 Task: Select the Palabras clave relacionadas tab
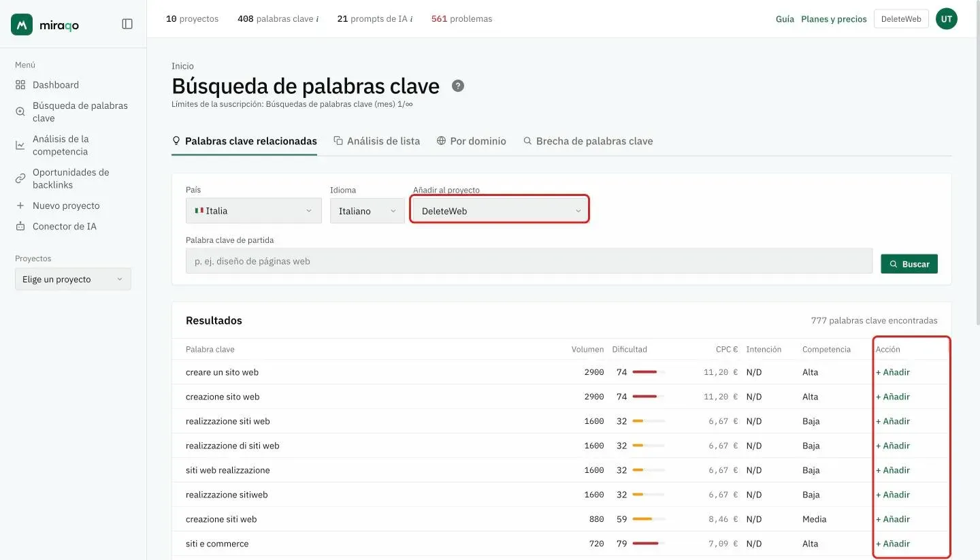(244, 141)
